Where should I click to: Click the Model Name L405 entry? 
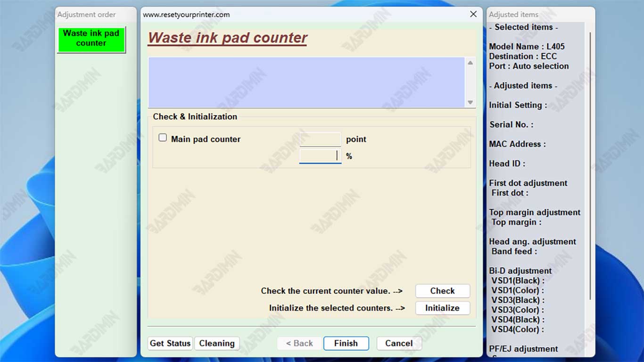point(527,47)
